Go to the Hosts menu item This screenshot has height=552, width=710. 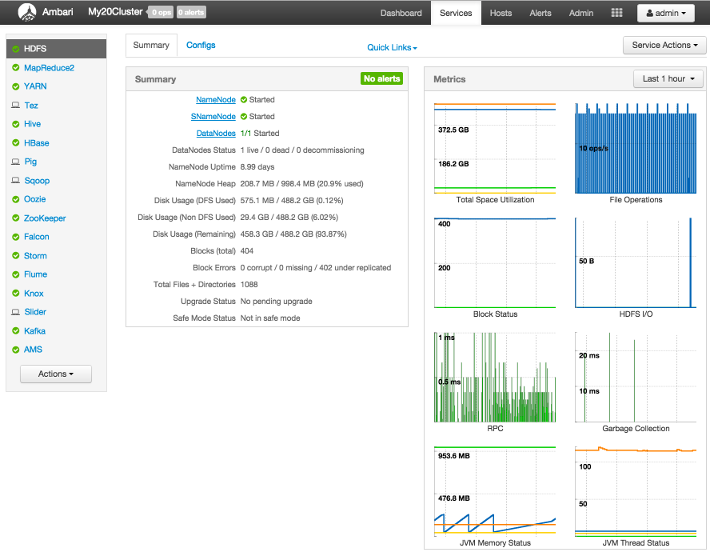tap(501, 13)
